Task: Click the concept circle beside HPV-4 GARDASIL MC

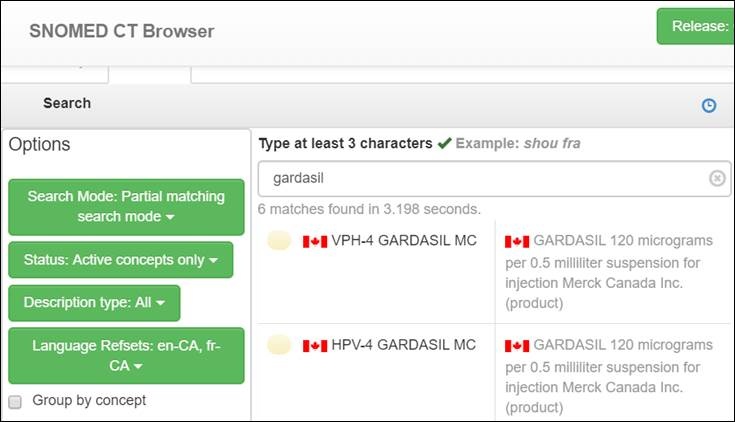Action: click(279, 345)
